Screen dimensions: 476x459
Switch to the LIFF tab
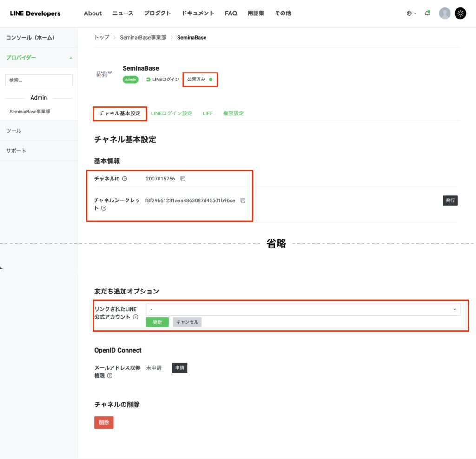[207, 113]
